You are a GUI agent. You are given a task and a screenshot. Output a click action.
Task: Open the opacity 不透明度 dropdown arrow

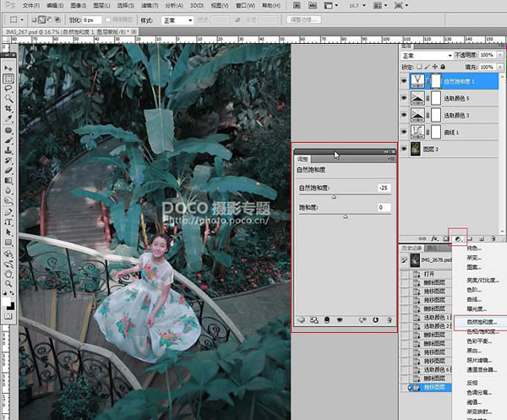[500, 55]
